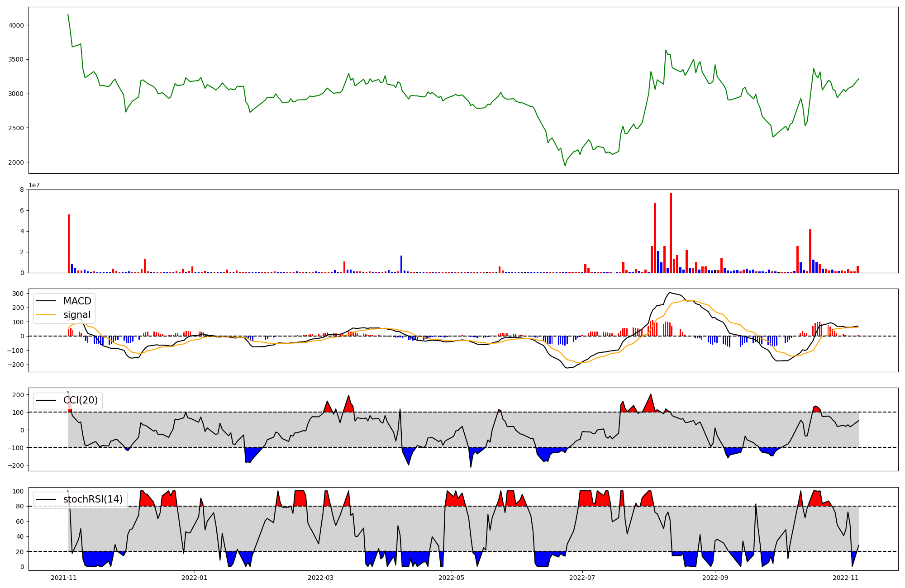Click the first red volume bar at left
Image resolution: width=905 pixels, height=588 pixels.
click(x=69, y=243)
